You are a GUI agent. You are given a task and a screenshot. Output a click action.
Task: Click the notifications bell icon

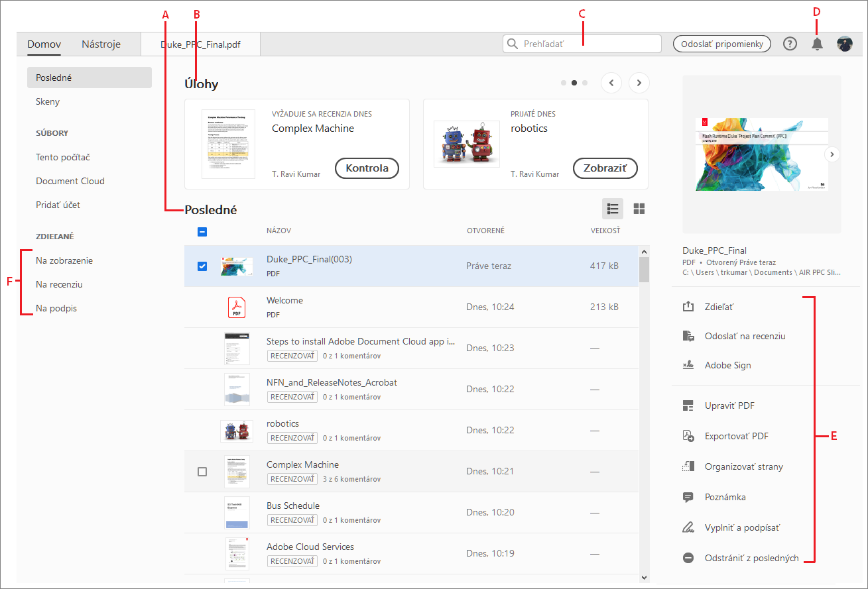click(x=818, y=44)
